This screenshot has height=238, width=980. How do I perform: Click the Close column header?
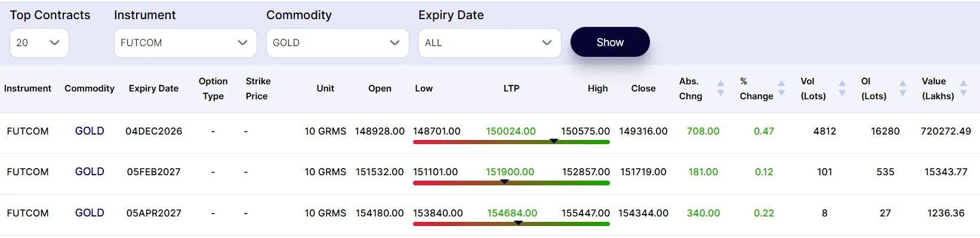(x=643, y=89)
